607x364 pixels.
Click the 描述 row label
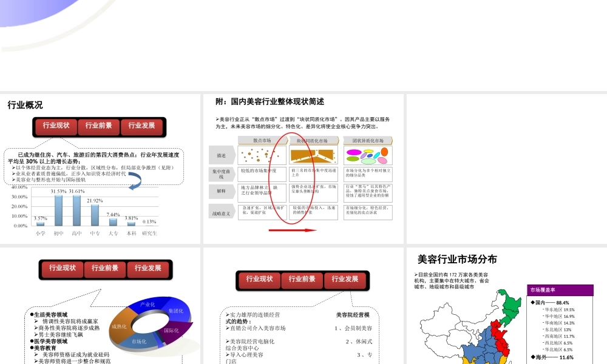click(222, 155)
